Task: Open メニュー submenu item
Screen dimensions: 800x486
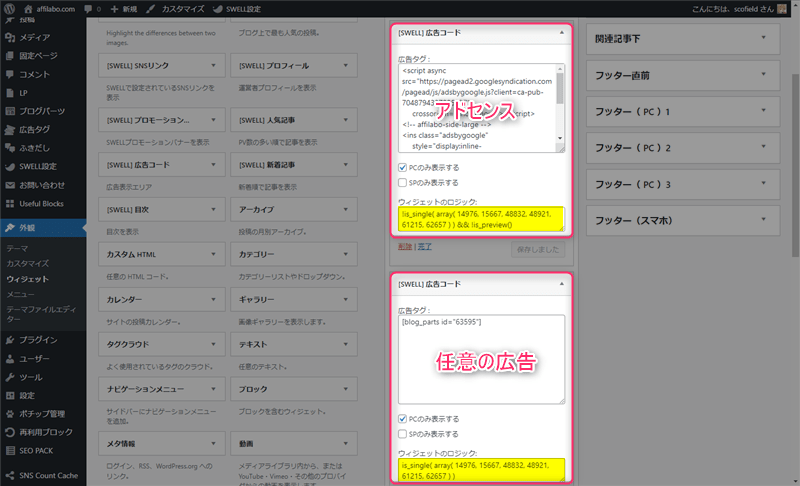Action: pos(20,294)
